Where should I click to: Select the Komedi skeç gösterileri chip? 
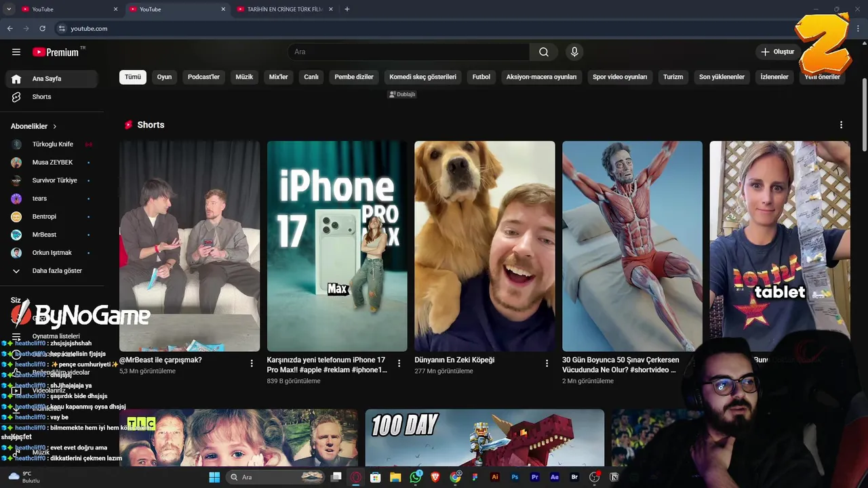coord(422,77)
